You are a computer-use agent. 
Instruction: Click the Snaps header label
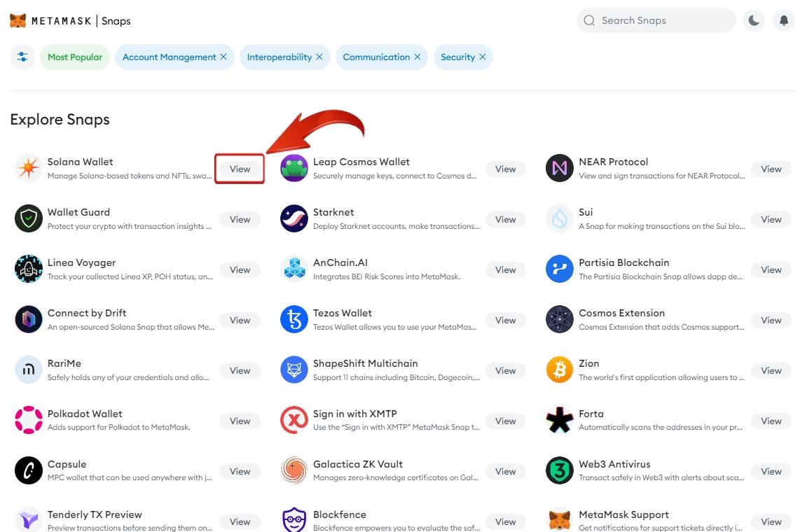116,21
